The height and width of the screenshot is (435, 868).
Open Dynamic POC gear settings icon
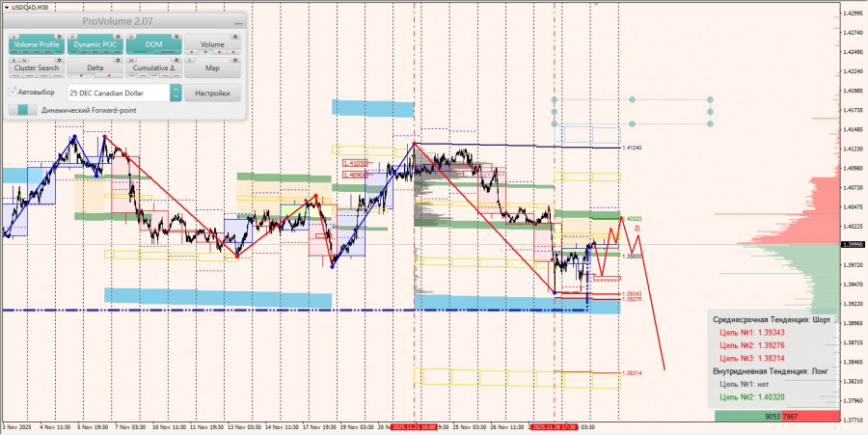(x=118, y=37)
